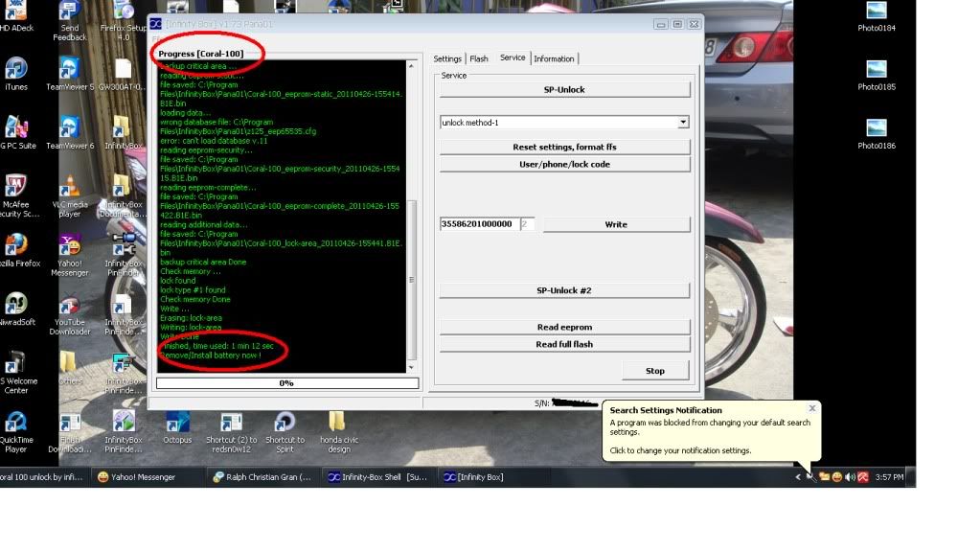Image resolution: width=980 pixels, height=551 pixels.
Task: Switch to the Flash tab
Action: pyautogui.click(x=479, y=58)
